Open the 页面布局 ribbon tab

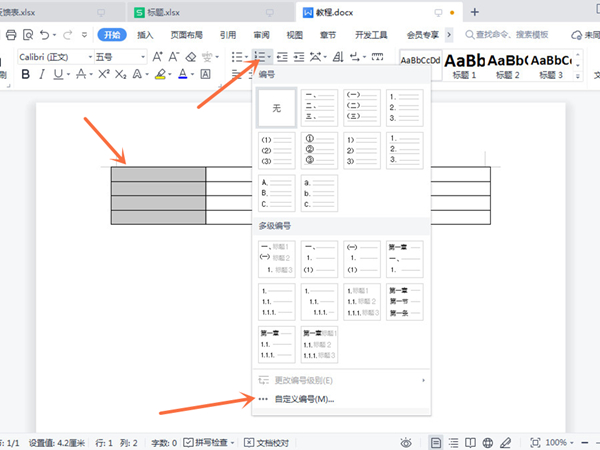point(187,35)
